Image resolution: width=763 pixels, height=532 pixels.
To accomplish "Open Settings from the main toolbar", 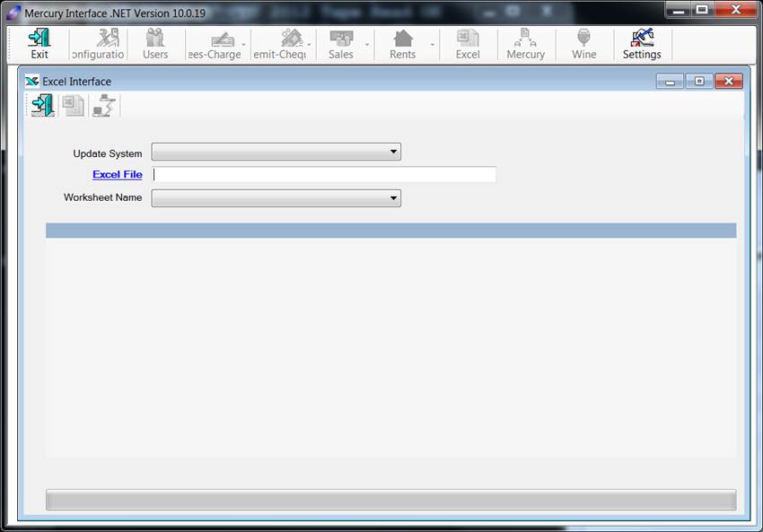I will click(x=642, y=44).
